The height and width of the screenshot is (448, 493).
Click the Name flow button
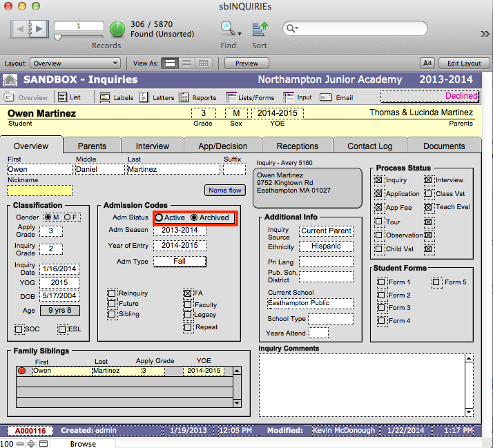pos(225,190)
